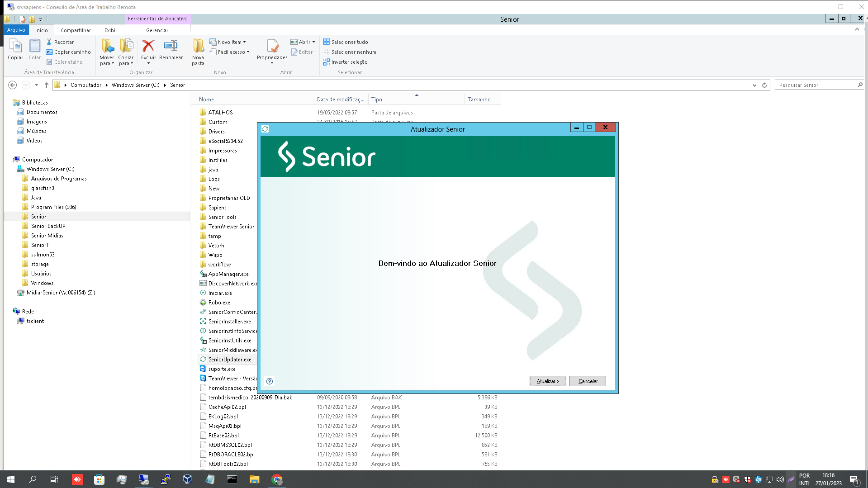The image size is (868, 488).
Task: Sort by the Tamanho column header
Action: coord(483,99)
